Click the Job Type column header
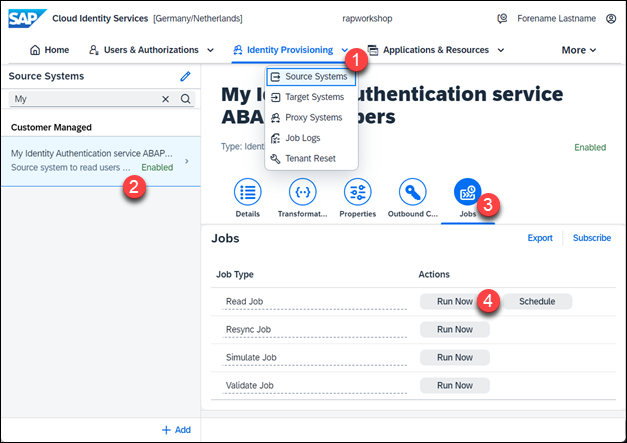This screenshot has height=443, width=627. coord(235,275)
